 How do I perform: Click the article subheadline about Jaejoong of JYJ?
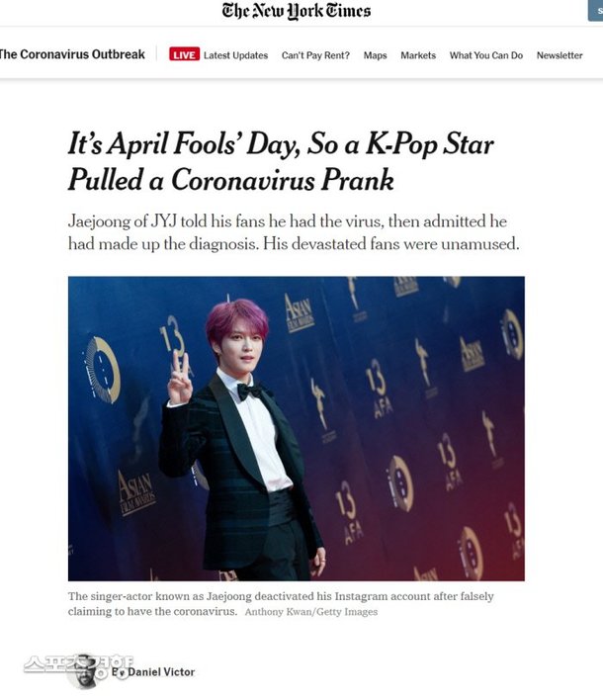click(x=294, y=232)
